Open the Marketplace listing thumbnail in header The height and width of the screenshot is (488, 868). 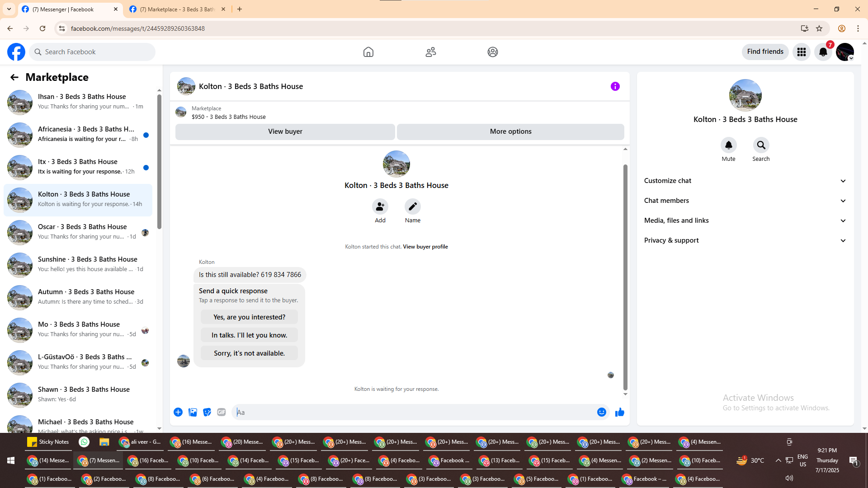click(x=181, y=112)
